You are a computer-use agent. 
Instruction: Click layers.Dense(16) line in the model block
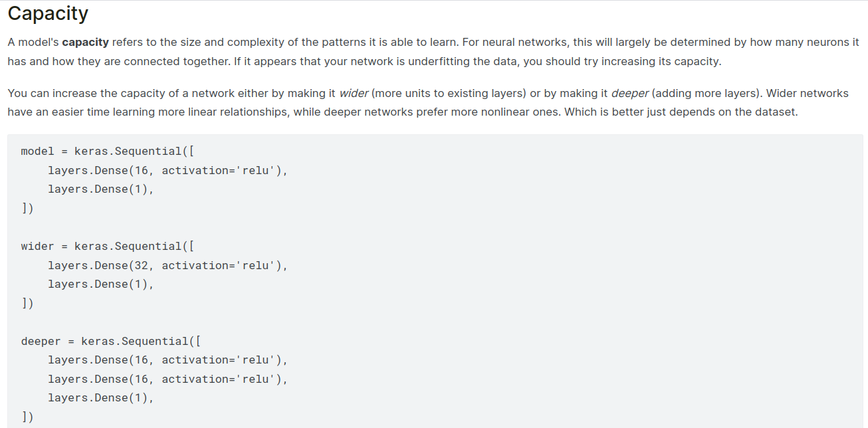coord(168,171)
